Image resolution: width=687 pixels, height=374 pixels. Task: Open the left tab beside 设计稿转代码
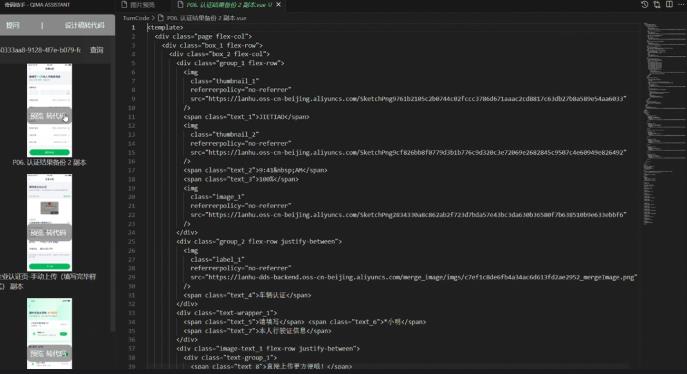click(x=13, y=25)
